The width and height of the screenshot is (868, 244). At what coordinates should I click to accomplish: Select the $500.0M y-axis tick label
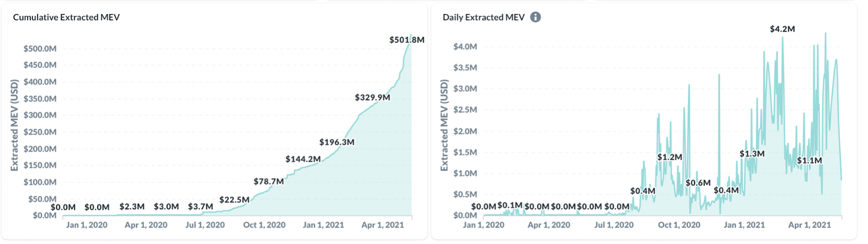tap(40, 48)
